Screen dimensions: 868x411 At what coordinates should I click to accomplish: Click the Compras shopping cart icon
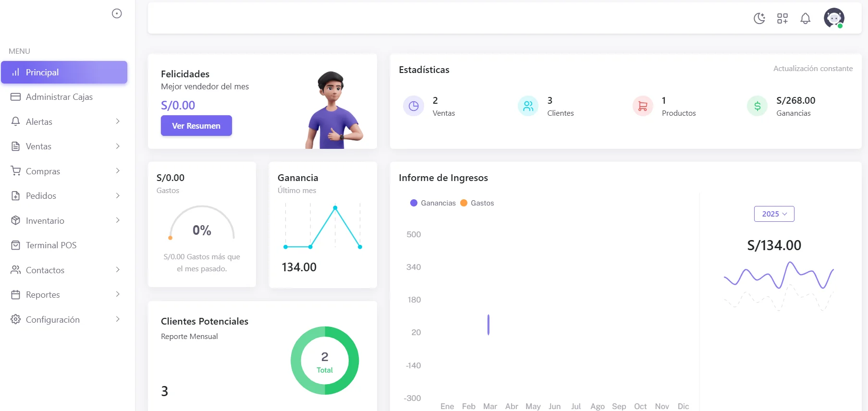(x=16, y=171)
